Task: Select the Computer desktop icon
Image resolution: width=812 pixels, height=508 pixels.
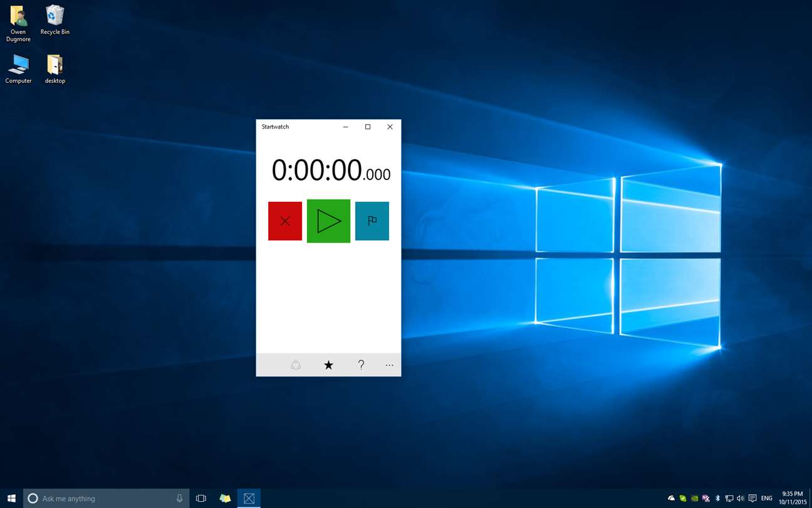Action: [x=18, y=69]
